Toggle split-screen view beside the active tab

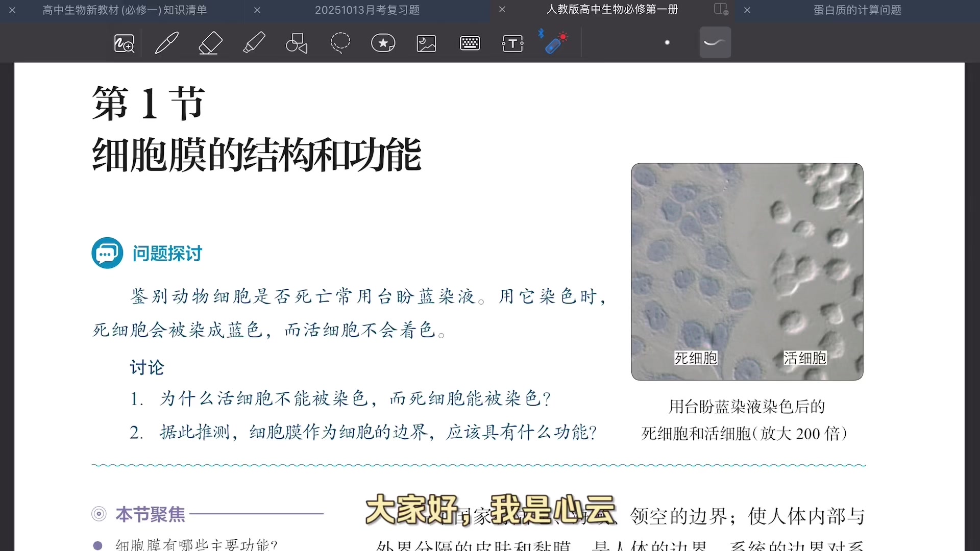[x=720, y=9]
